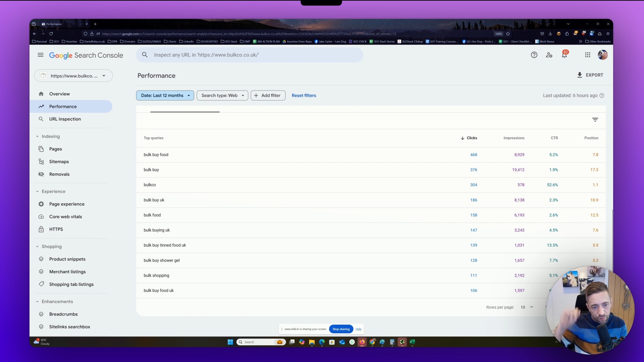Viewport: 644px width, 362px height.
Task: Click the Reset filters link
Action: coord(304,95)
